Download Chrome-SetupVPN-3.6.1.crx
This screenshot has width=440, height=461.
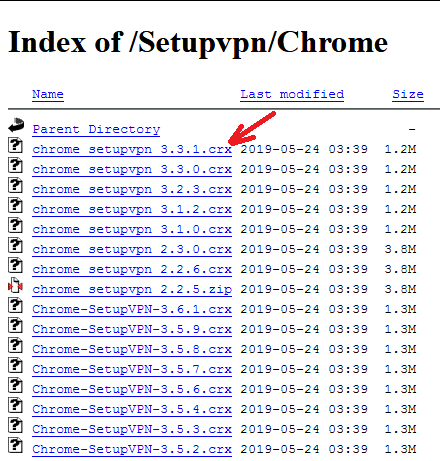pyautogui.click(x=132, y=310)
